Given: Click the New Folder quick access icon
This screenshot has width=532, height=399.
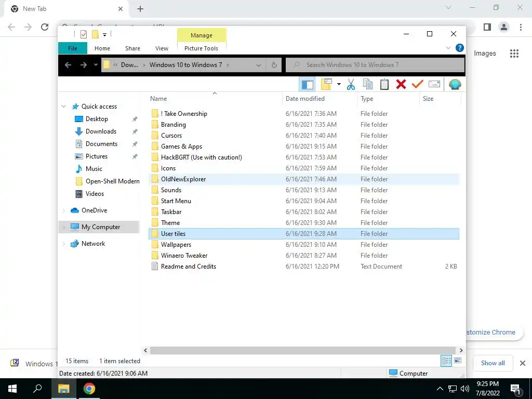Looking at the screenshot, I should pyautogui.click(x=96, y=34).
